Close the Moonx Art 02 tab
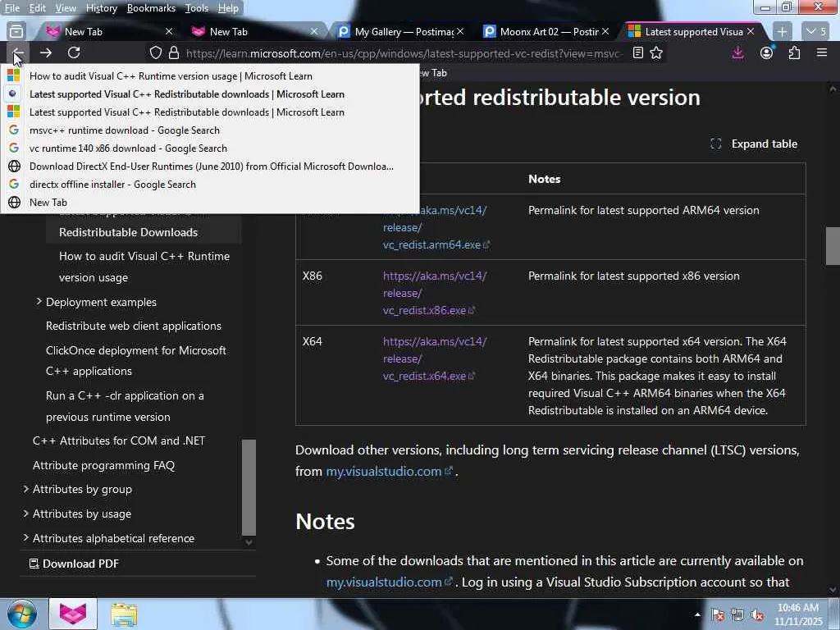The image size is (840, 630). [x=605, y=32]
